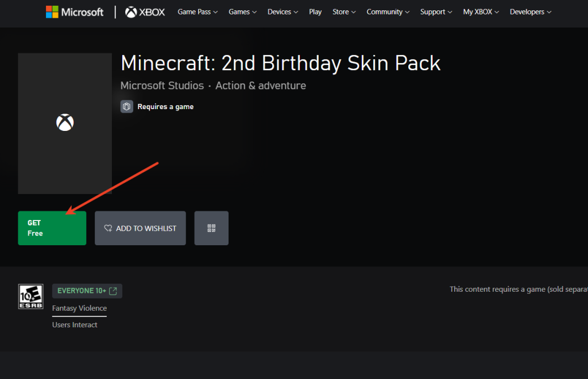Expand the Store menu
Image resolution: width=588 pixels, height=379 pixels.
(344, 12)
